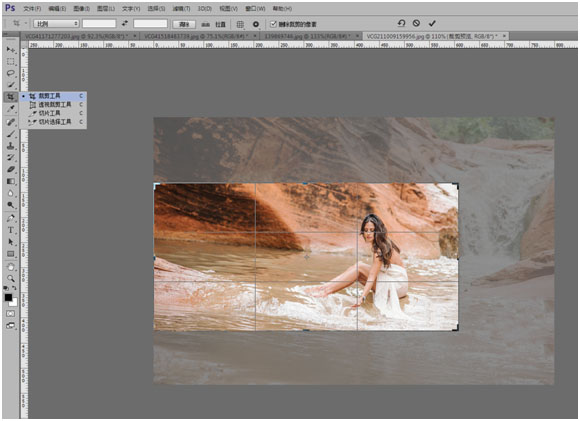Choose the 透视裁剪工具 flyout entry

click(x=54, y=105)
